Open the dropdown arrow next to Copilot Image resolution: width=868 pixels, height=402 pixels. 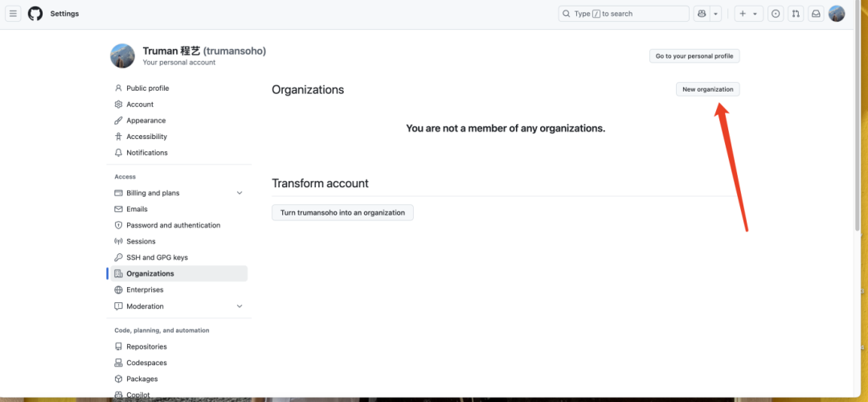715,14
